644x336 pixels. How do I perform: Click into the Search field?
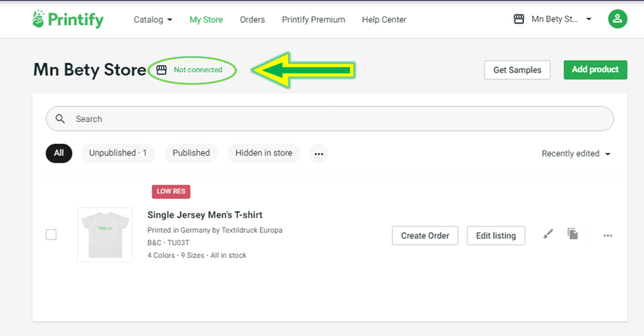330,119
